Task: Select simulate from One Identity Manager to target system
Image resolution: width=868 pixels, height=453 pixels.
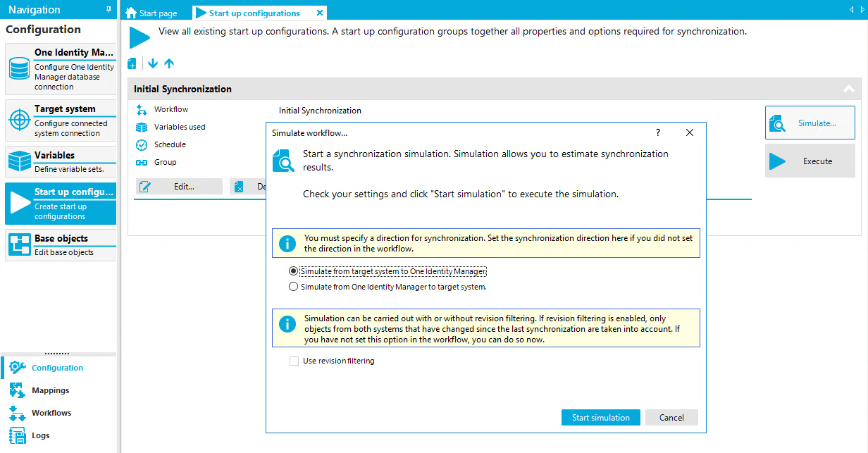Action: click(387, 287)
